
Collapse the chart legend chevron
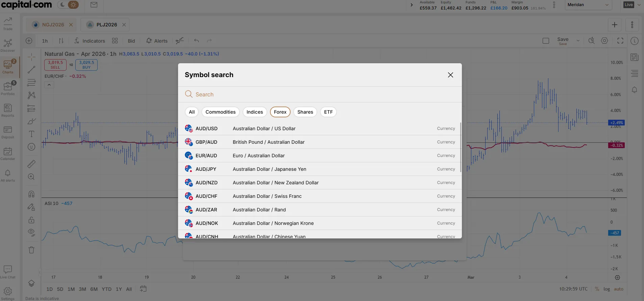click(x=49, y=85)
